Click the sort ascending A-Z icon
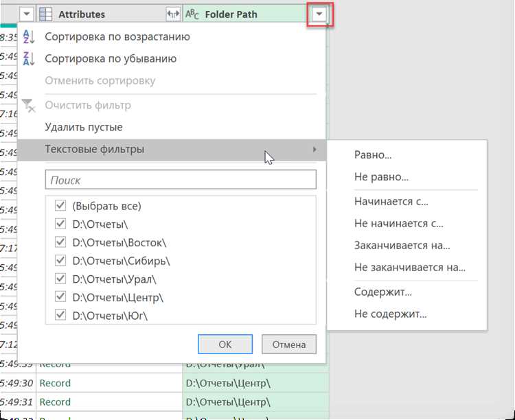Screen dimensions: 515x420 coord(29,37)
